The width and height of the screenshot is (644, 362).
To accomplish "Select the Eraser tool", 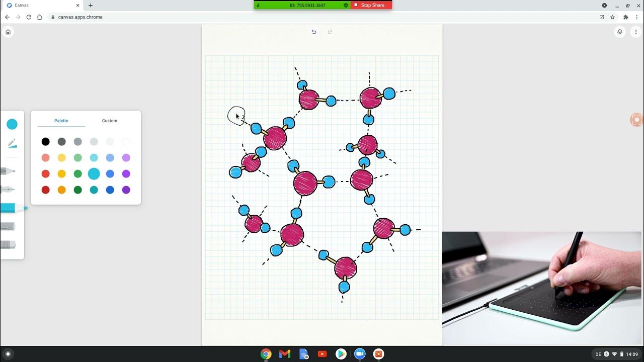I will pyautogui.click(x=8, y=245).
